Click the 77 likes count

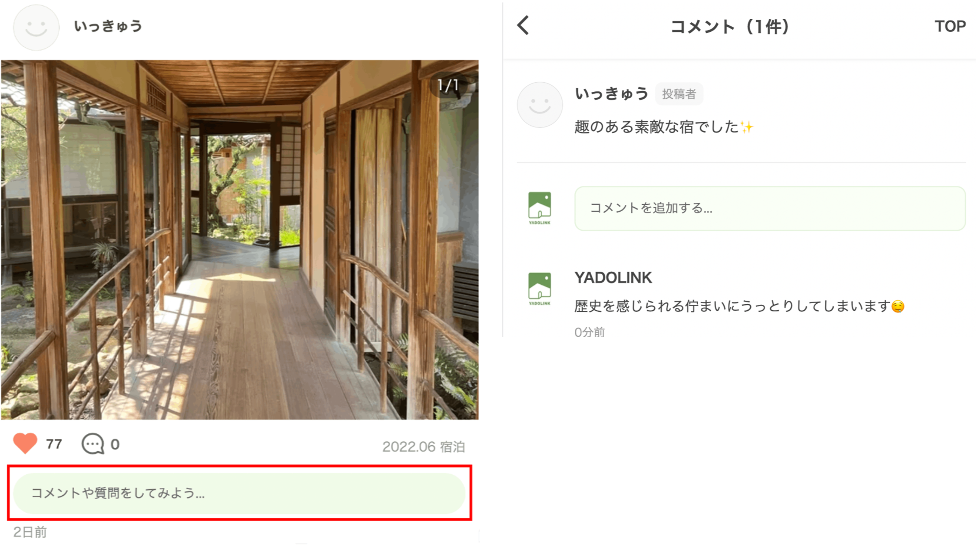click(x=54, y=444)
